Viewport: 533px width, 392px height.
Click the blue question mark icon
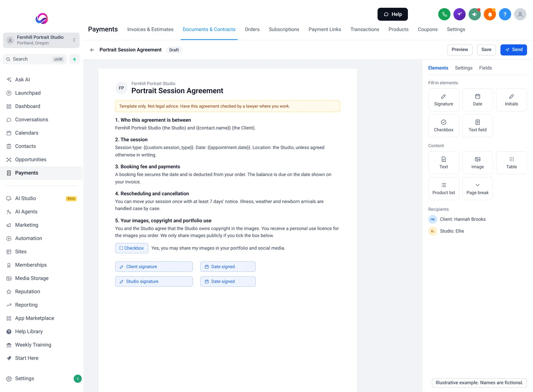[x=505, y=14]
